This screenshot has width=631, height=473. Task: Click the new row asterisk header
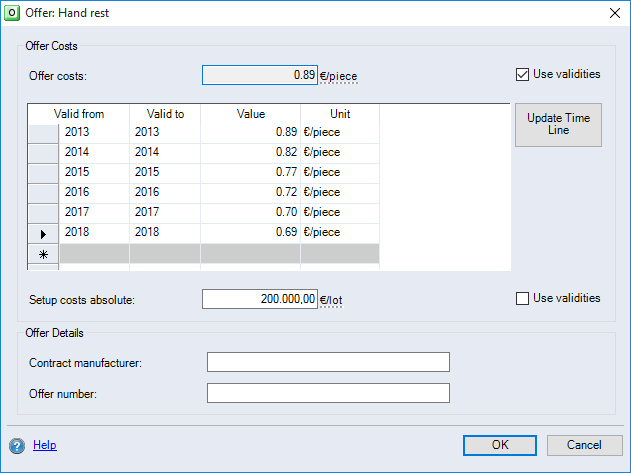pyautogui.click(x=43, y=254)
